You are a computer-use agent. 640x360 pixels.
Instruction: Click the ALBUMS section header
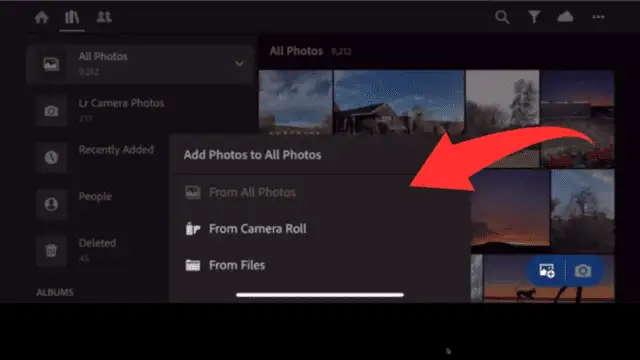(x=55, y=292)
